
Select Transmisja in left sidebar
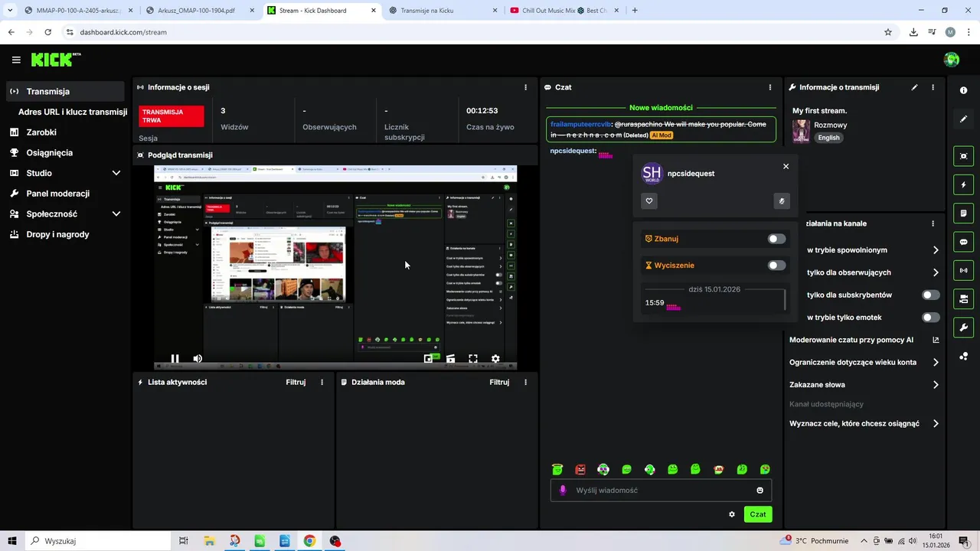65,91
